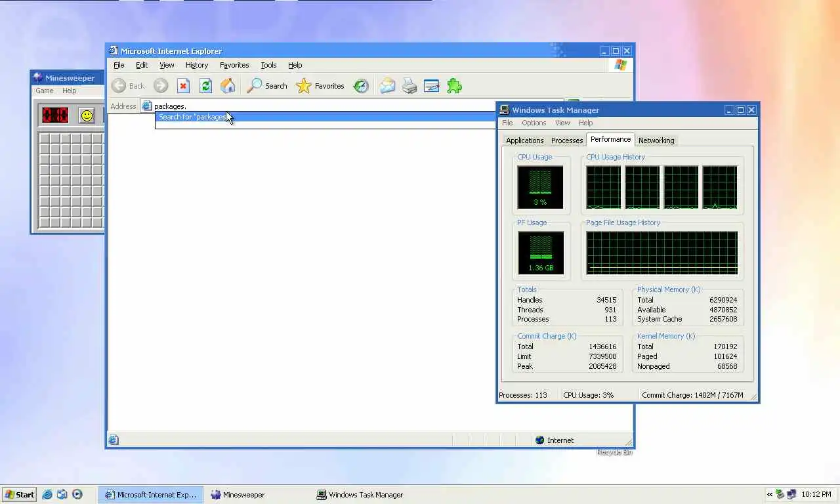Open the Help menu in Internet Explorer

coord(295,65)
